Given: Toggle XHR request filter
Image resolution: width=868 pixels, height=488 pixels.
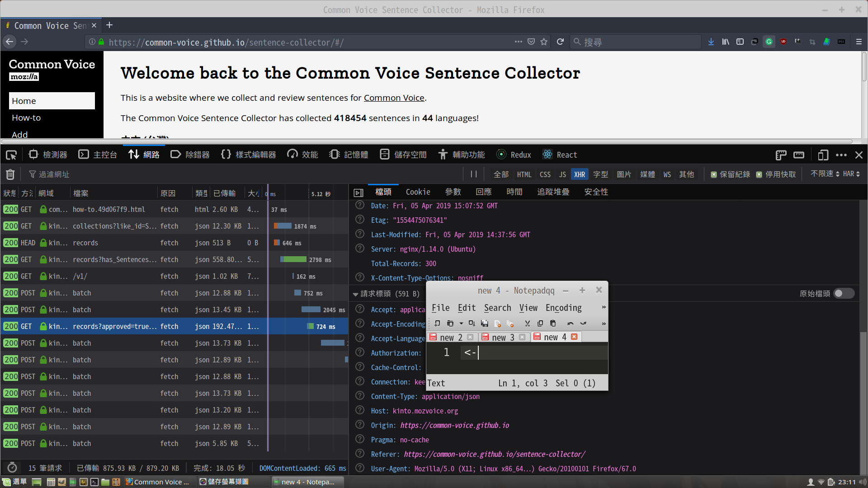Looking at the screenshot, I should point(579,174).
